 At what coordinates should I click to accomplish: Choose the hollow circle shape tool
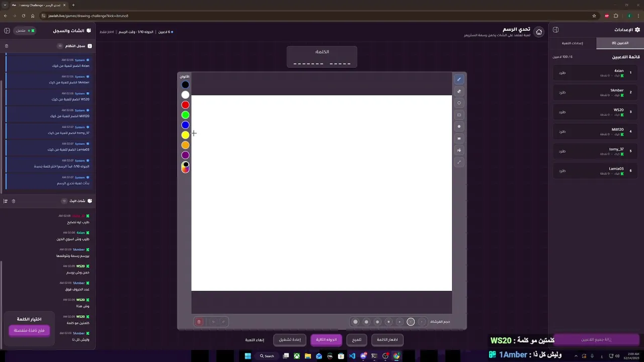click(459, 103)
